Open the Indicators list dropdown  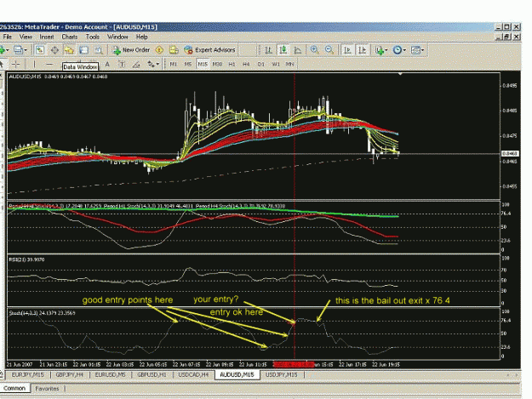(381, 50)
